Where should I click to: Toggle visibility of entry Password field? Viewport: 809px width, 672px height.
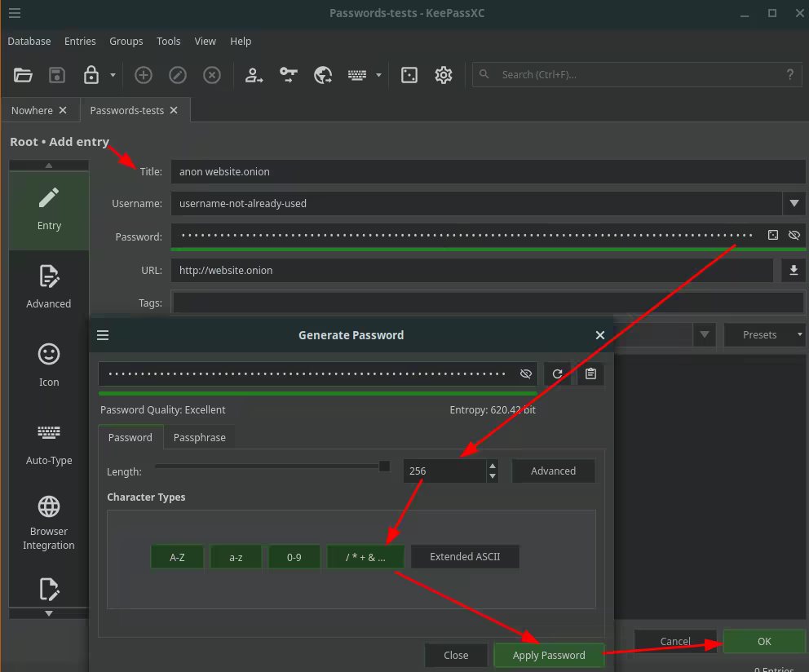(x=794, y=236)
